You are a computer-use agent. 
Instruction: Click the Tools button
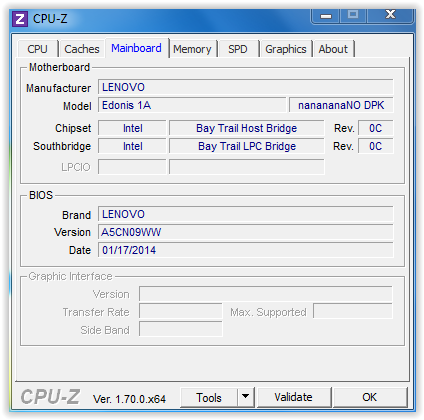209,397
